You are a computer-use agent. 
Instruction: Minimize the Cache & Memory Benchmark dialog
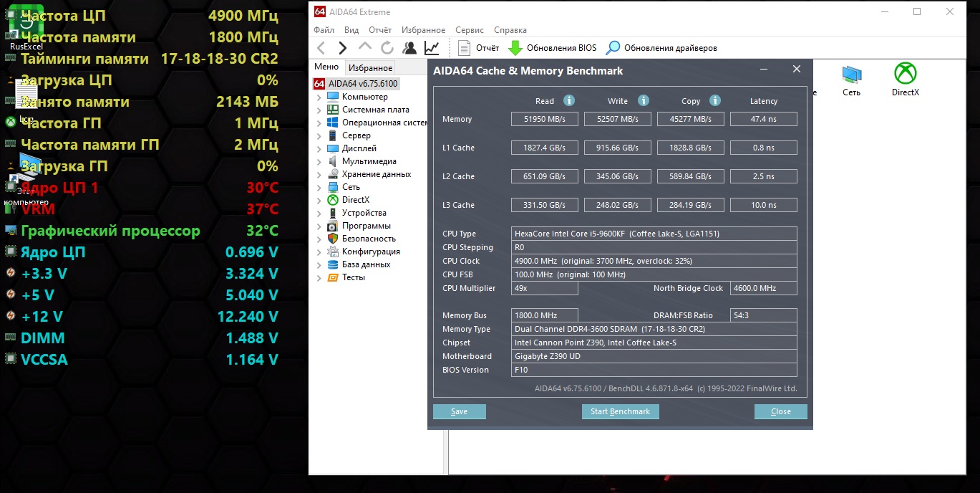tap(765, 70)
